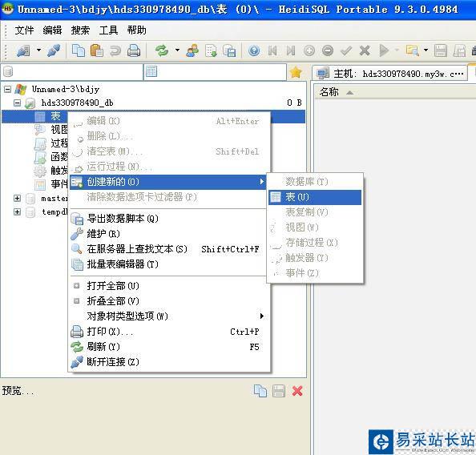Close the preview panel red X
The image size is (476, 455).
297,391
